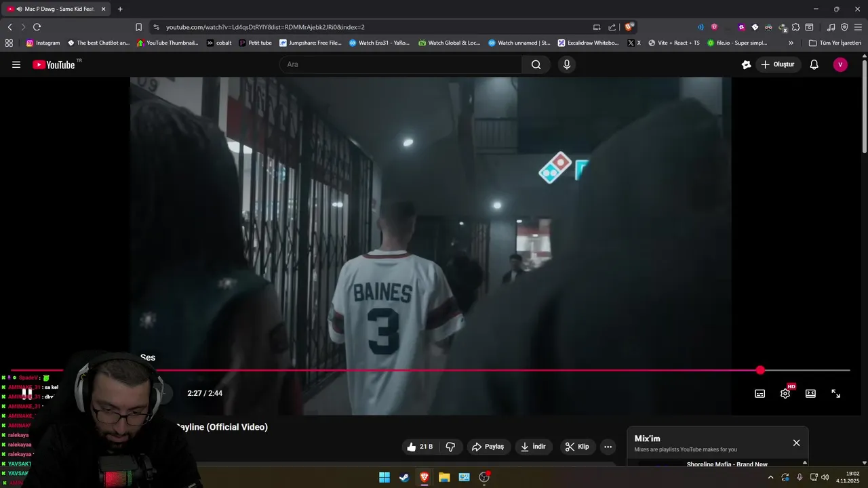Go back with browser back arrow

(x=9, y=27)
